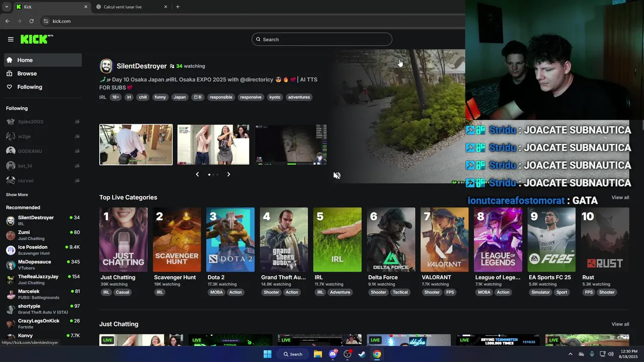
Task: Open the tab search dropdown
Action: click(x=6, y=7)
